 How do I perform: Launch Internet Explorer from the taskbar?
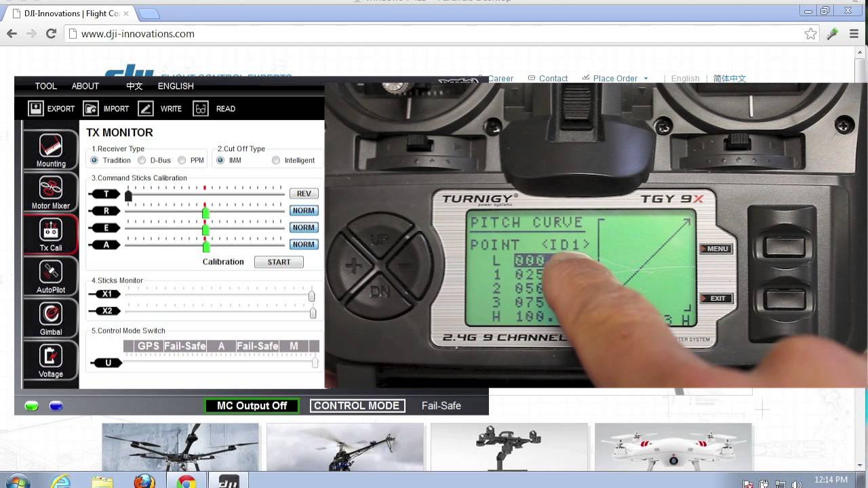(x=61, y=482)
